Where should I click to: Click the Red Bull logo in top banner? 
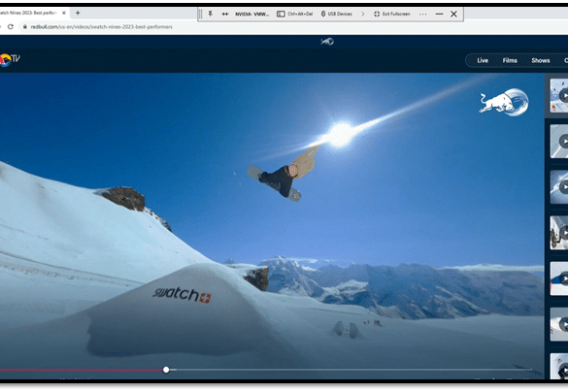pyautogui.click(x=327, y=42)
